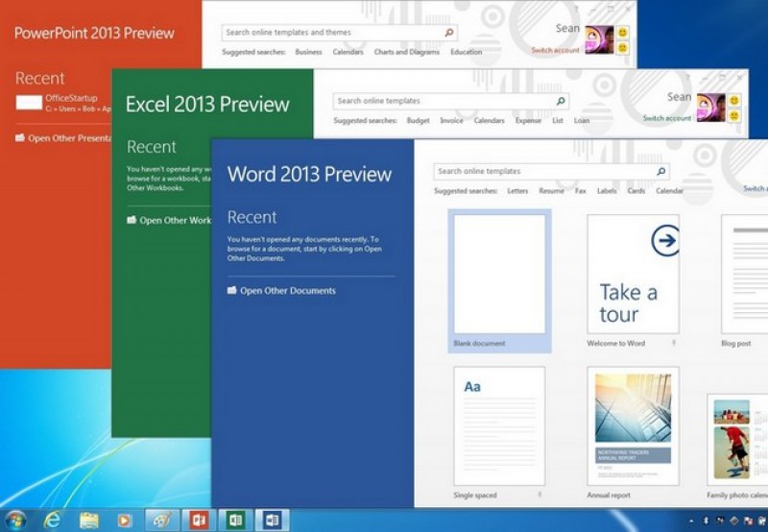Click Sean's profile picture in Excel window
The height and width of the screenshot is (532, 768).
pyautogui.click(x=710, y=107)
